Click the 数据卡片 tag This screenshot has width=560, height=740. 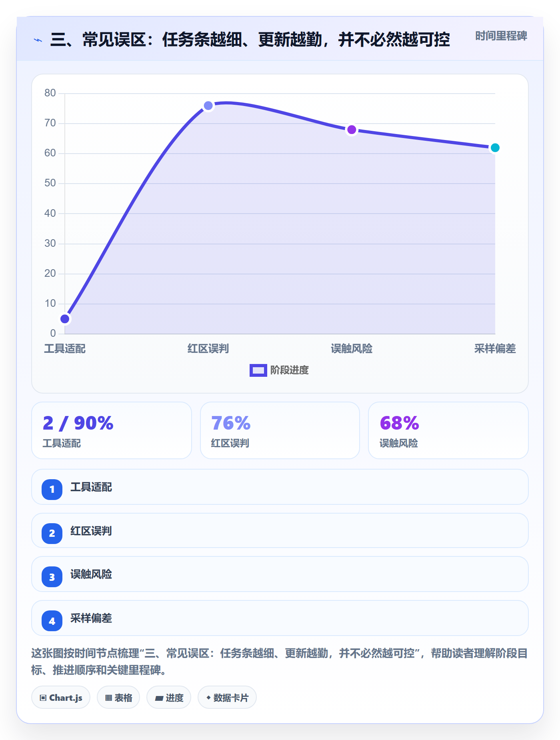[227, 698]
